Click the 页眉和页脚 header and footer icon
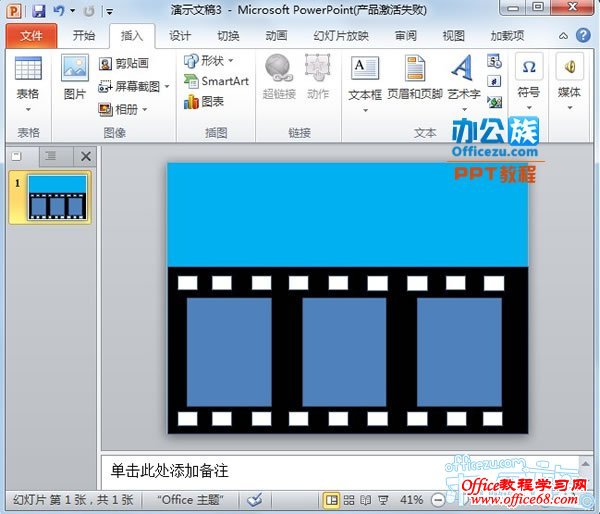This screenshot has height=514, width=600. (414, 76)
